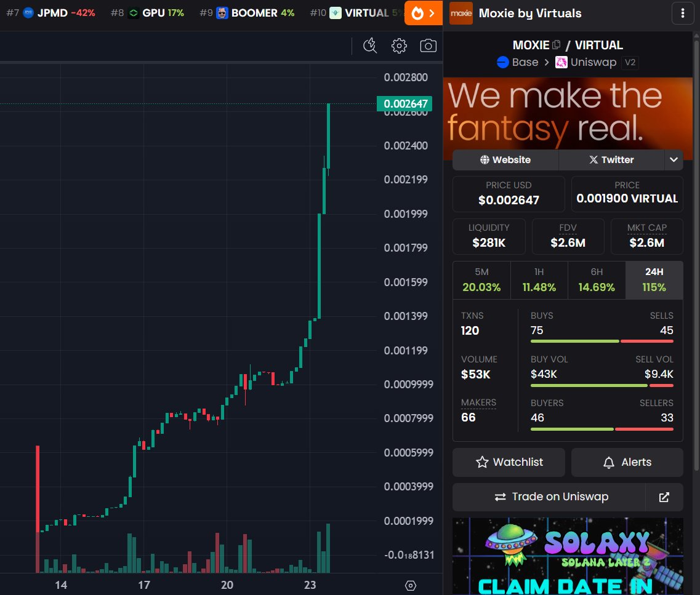Click the LIQUIDITY $281K box

pyautogui.click(x=489, y=236)
